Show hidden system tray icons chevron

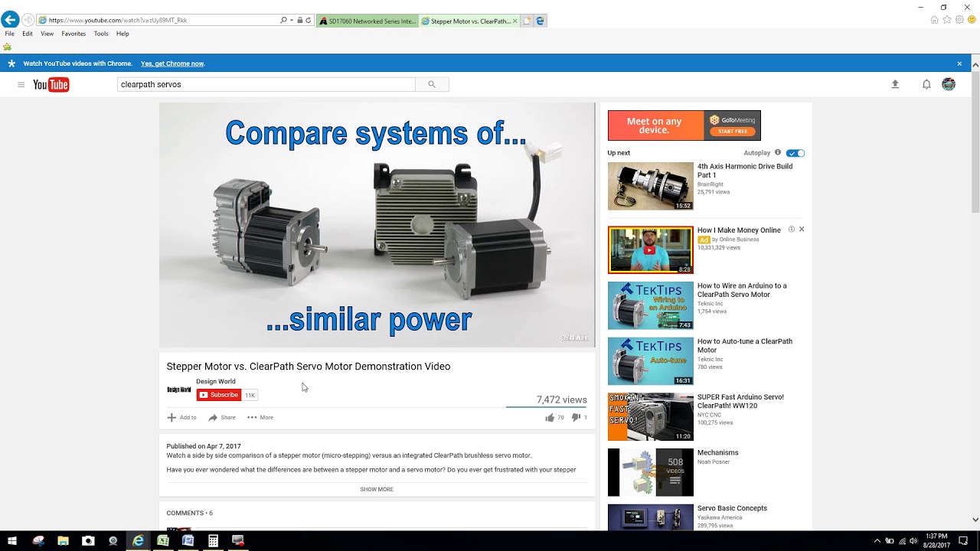877,541
